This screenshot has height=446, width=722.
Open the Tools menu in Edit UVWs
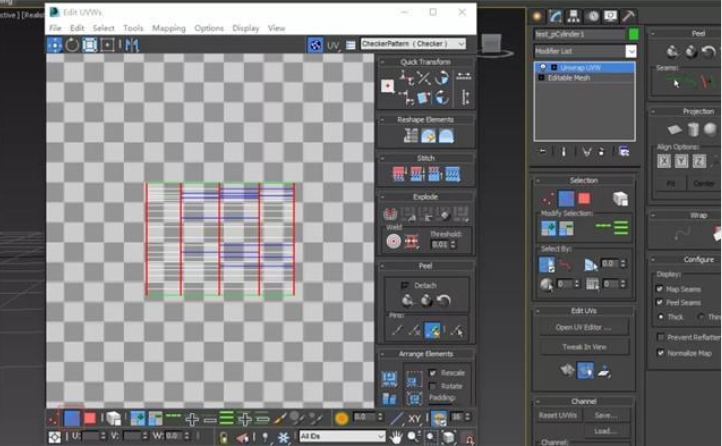[133, 28]
